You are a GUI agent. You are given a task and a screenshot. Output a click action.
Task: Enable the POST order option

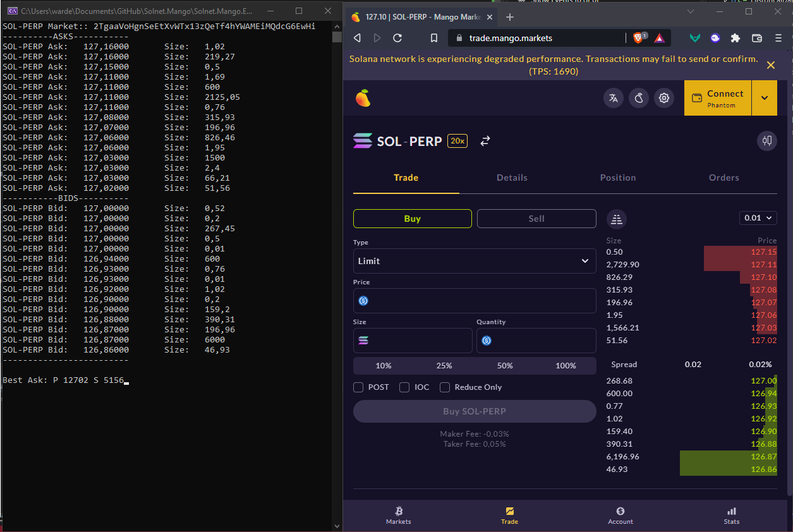pyautogui.click(x=358, y=387)
